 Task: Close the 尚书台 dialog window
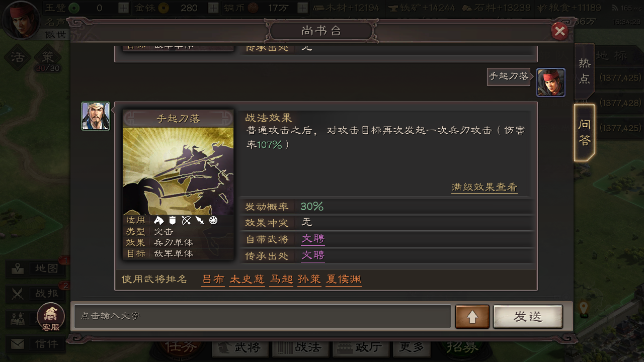click(x=559, y=32)
